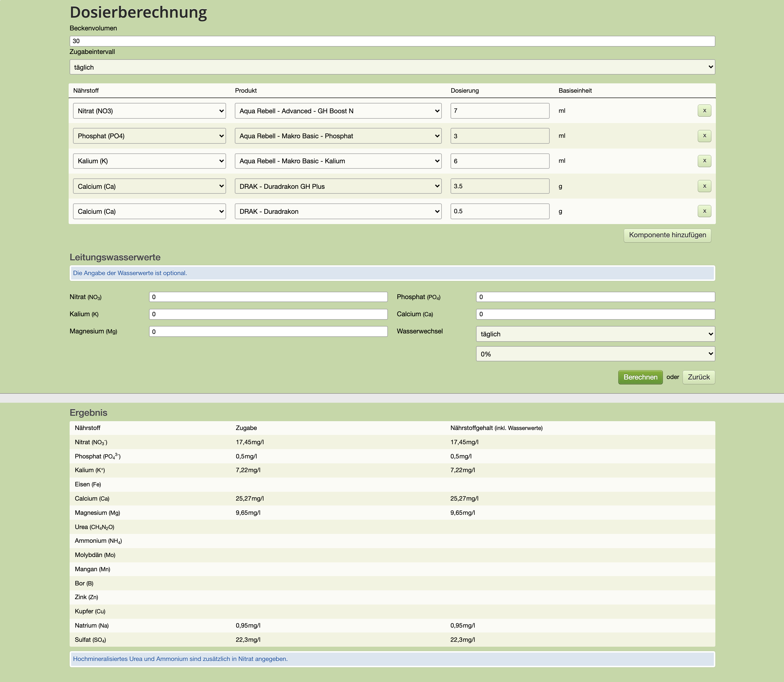Click the tap water Nitrat (NO3) field
784x682 pixels.
click(268, 297)
